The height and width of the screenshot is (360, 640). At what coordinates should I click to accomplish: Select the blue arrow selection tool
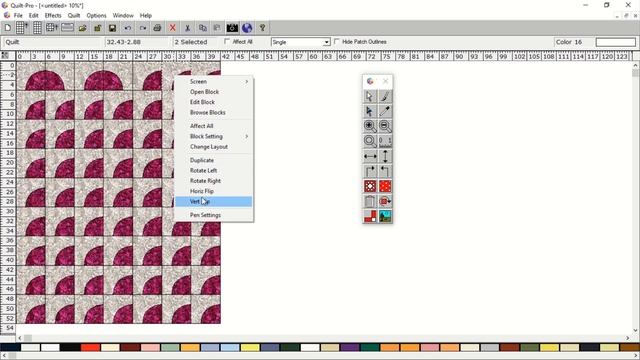point(370,111)
